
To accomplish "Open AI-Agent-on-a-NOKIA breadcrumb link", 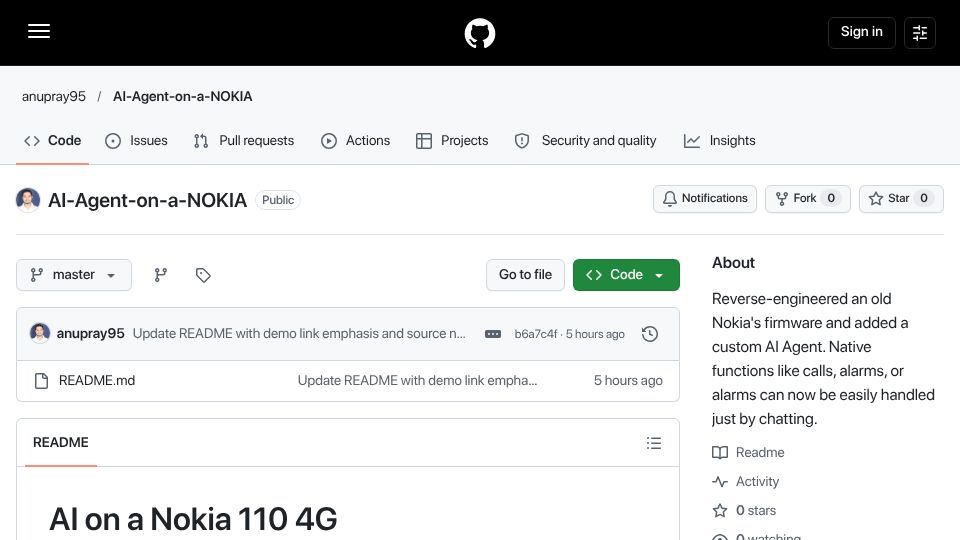I will (182, 96).
